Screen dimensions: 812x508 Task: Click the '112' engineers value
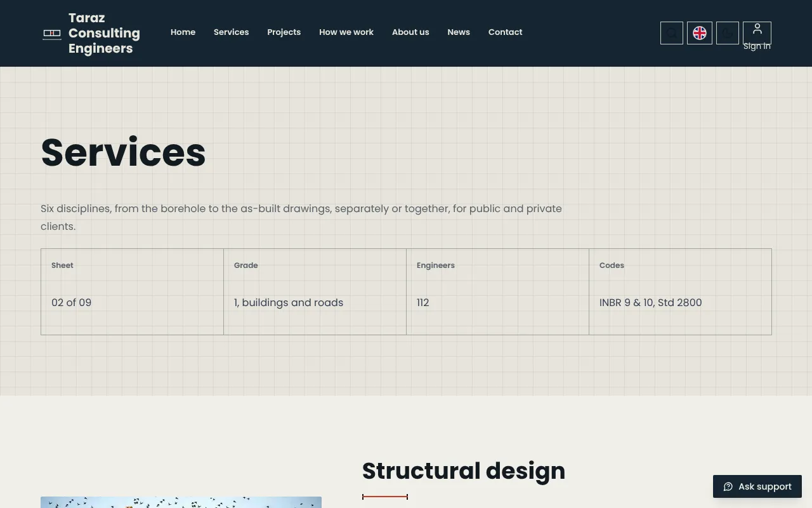pos(423,302)
